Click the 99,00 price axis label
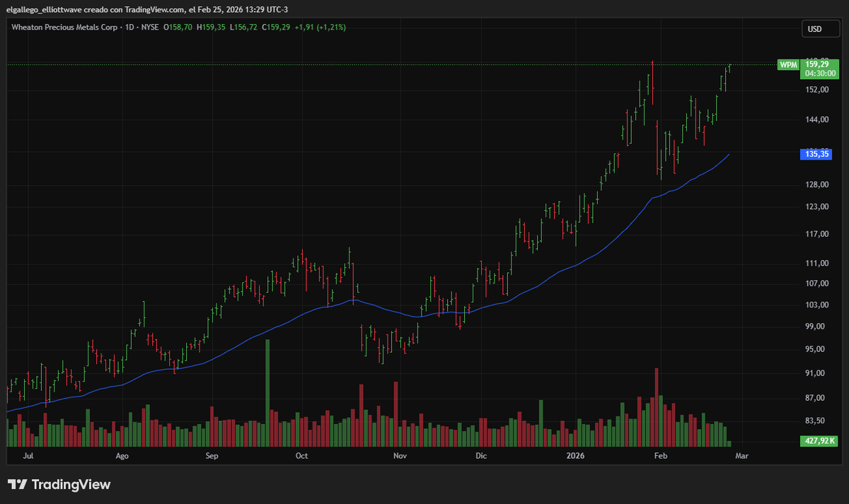This screenshot has height=504, width=849. click(816, 327)
